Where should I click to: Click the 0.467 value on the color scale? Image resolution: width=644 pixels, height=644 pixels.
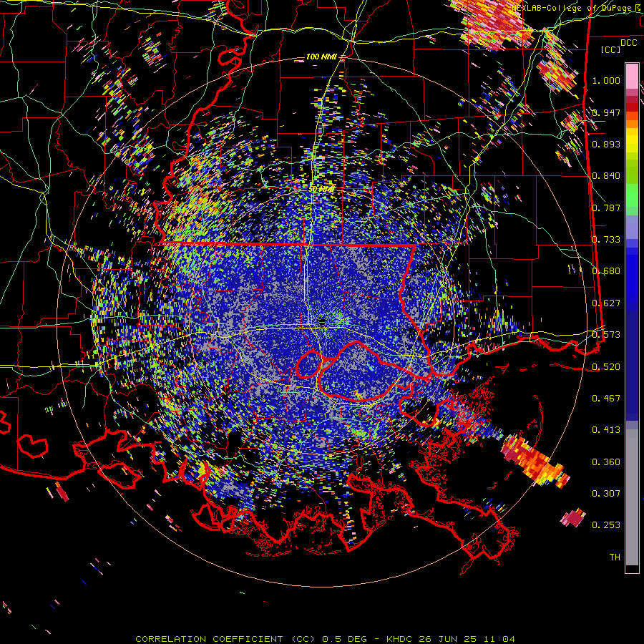606,399
